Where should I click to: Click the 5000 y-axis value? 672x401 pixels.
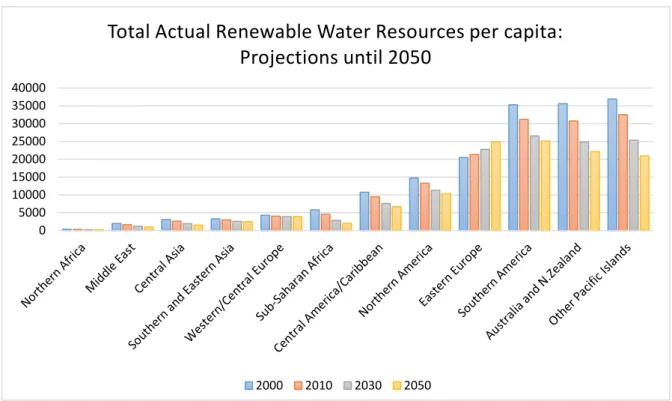32,212
